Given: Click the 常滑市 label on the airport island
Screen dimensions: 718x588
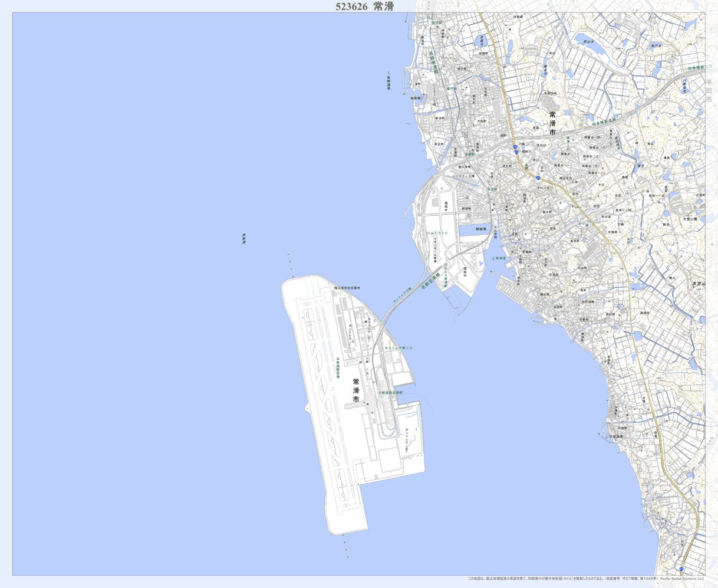Looking at the screenshot, I should coord(356,390).
